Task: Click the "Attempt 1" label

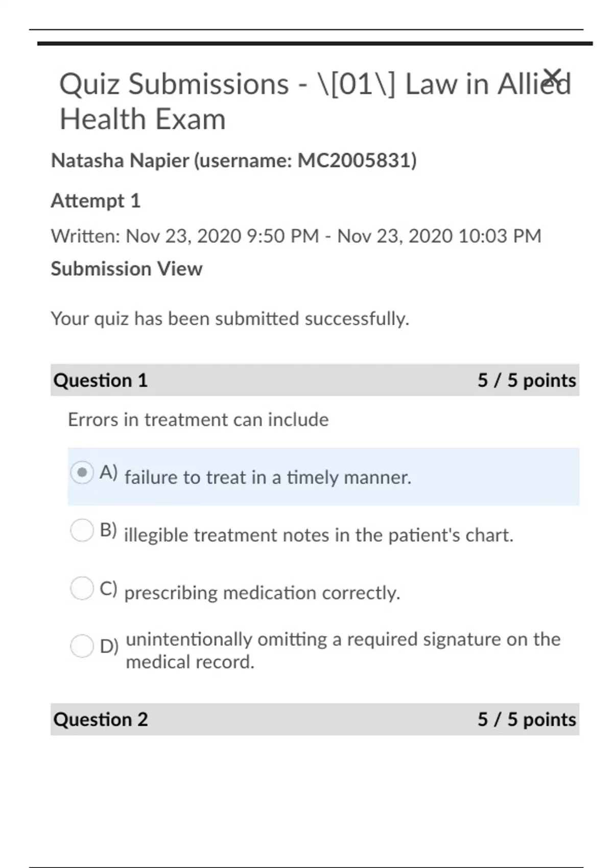Action: [96, 201]
